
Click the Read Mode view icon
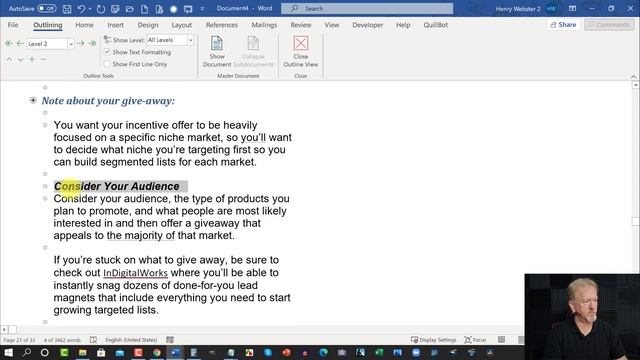click(x=502, y=340)
